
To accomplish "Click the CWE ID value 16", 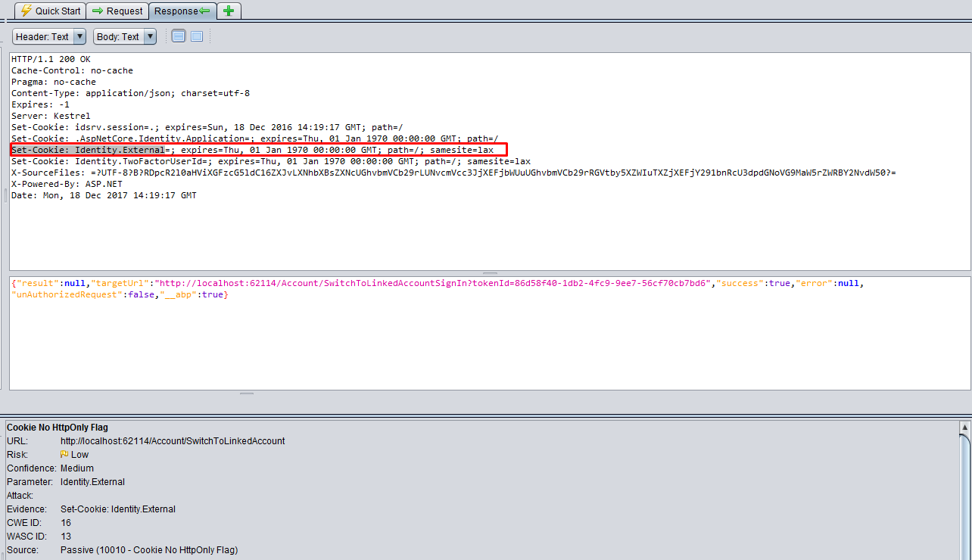I will point(66,523).
